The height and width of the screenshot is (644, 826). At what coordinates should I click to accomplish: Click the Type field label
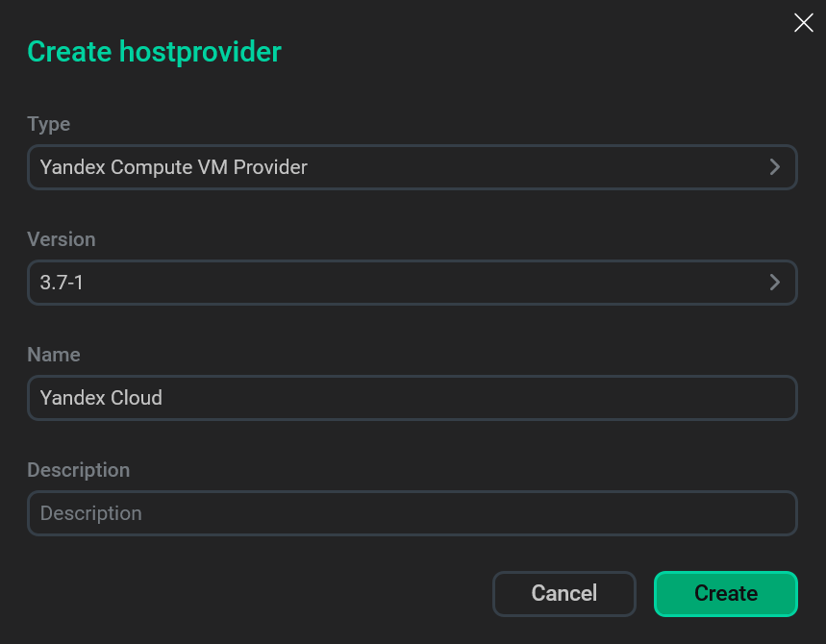tap(48, 124)
